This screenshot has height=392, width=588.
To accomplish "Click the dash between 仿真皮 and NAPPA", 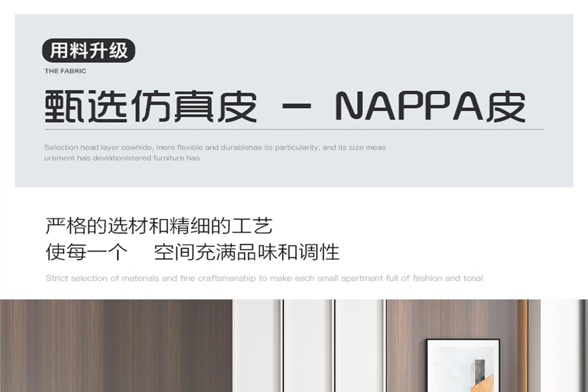I will click(296, 107).
